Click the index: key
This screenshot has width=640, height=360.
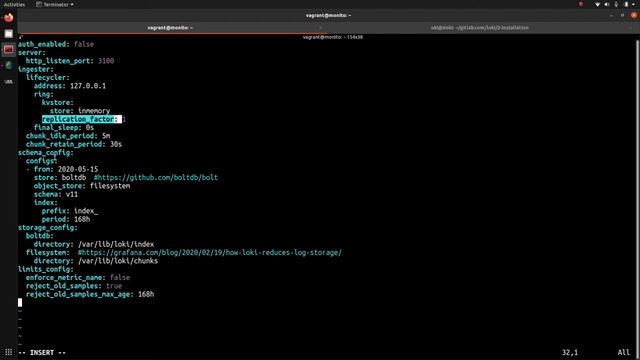click(46, 203)
